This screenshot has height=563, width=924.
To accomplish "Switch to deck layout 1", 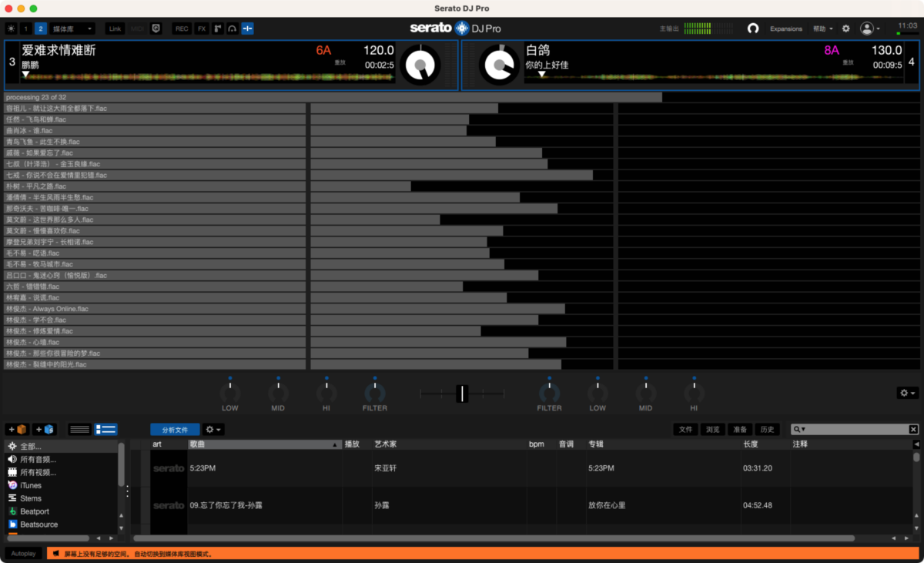I will pyautogui.click(x=26, y=28).
